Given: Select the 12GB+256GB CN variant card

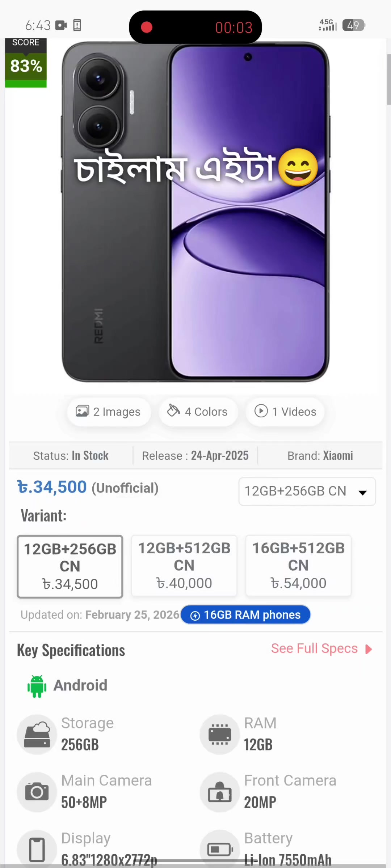Looking at the screenshot, I should 70,566.
